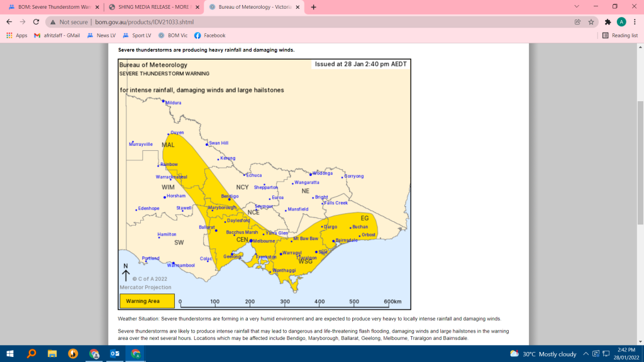Open the active Chrome taskbar window
The width and height of the screenshot is (644, 362).
pos(136,354)
